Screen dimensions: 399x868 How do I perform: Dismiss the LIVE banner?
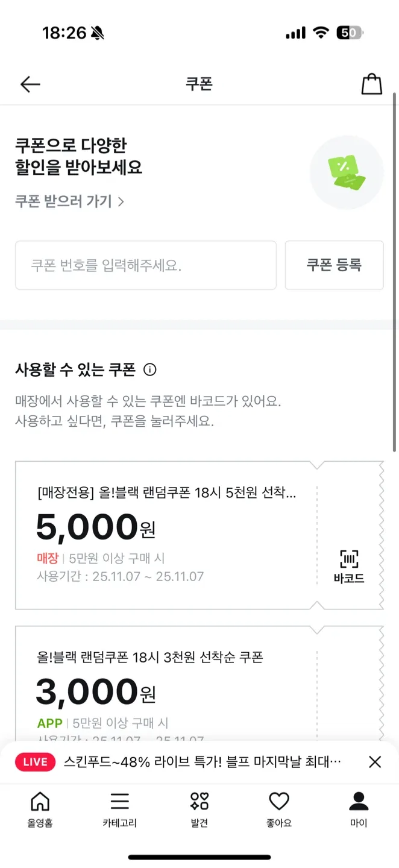pyautogui.click(x=375, y=762)
